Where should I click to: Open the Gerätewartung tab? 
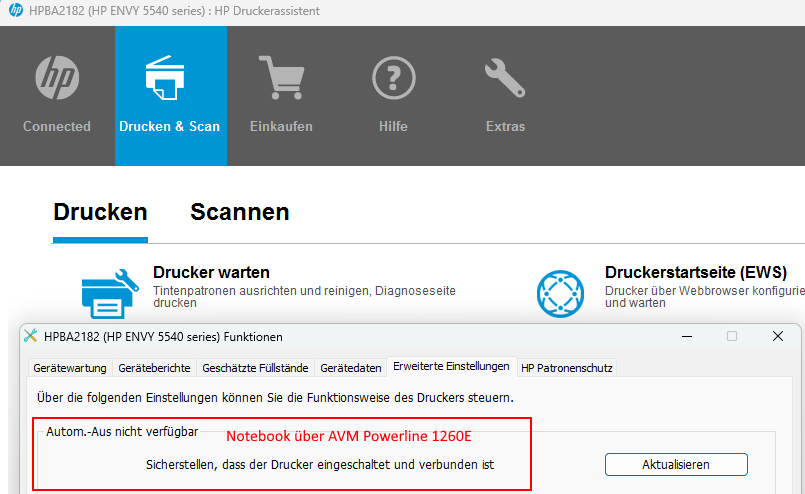(x=70, y=368)
